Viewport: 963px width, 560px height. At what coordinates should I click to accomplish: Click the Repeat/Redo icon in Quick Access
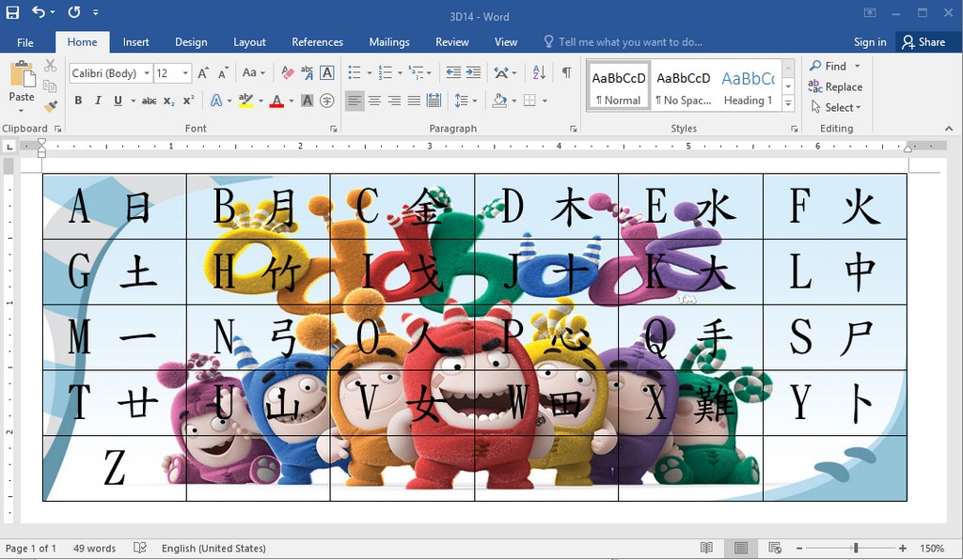(x=74, y=11)
